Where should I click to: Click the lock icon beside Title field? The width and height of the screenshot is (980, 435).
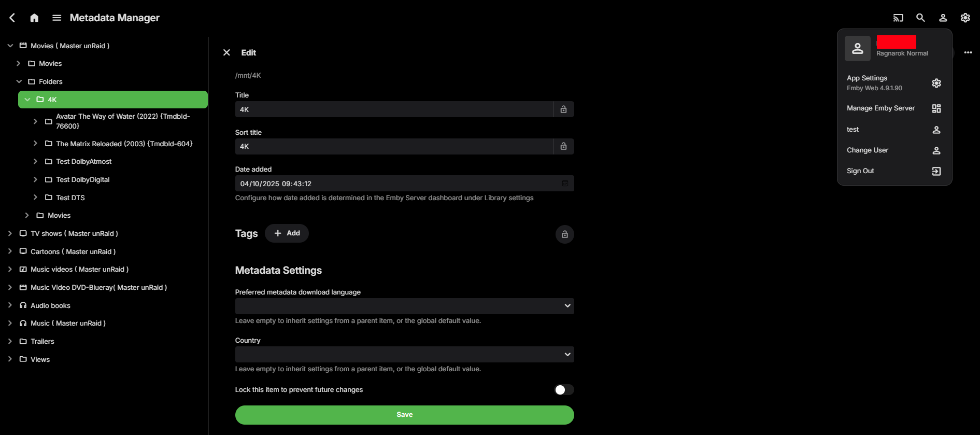563,109
